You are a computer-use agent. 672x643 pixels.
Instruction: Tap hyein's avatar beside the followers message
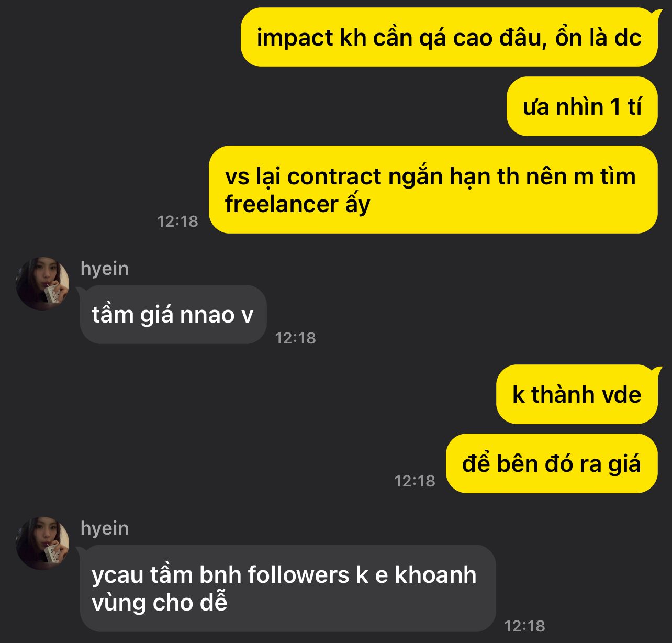coord(42,543)
